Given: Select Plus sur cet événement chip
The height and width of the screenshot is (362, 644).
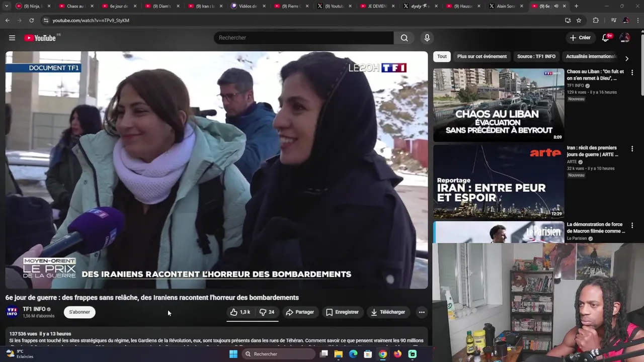Looking at the screenshot, I should [482, 56].
